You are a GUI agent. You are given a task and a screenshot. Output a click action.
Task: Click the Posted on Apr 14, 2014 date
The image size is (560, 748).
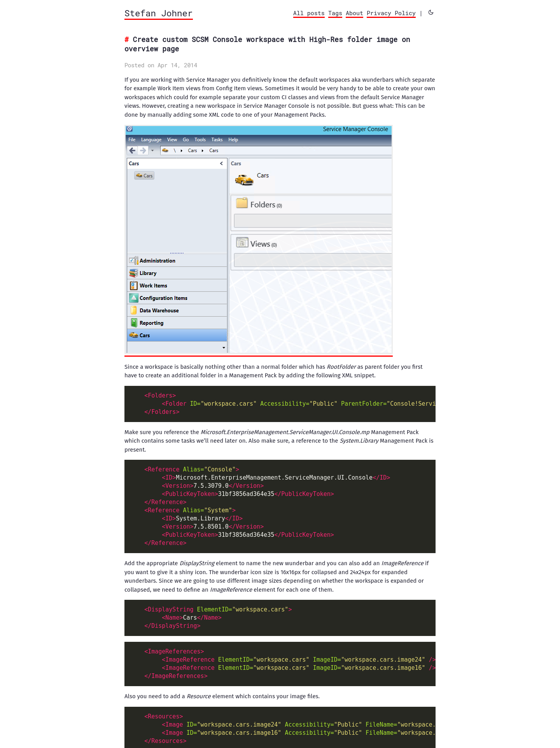coord(161,65)
